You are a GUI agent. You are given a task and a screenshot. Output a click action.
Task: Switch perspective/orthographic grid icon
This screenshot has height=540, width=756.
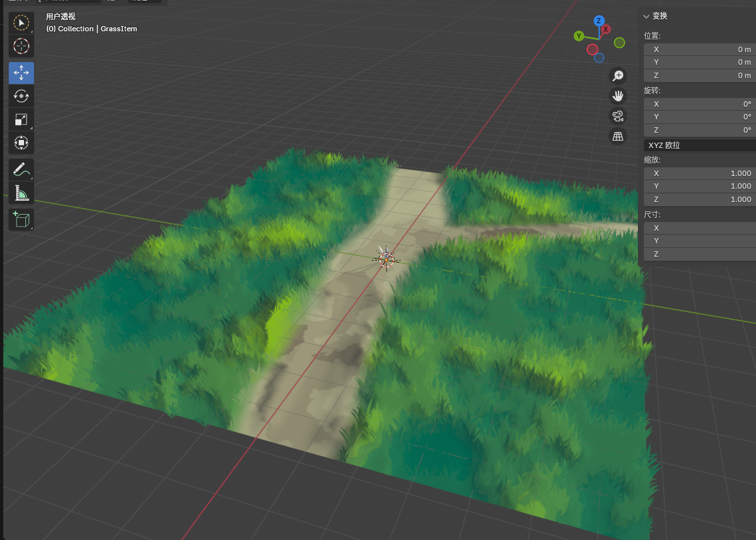tap(618, 136)
